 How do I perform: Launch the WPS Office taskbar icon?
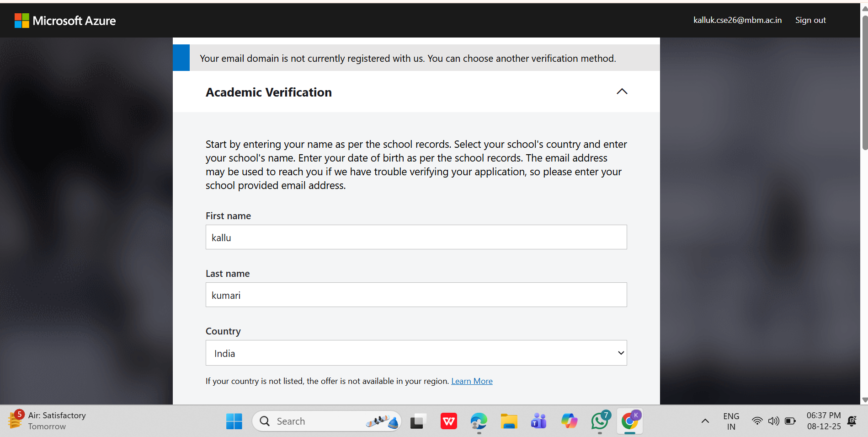pos(448,421)
